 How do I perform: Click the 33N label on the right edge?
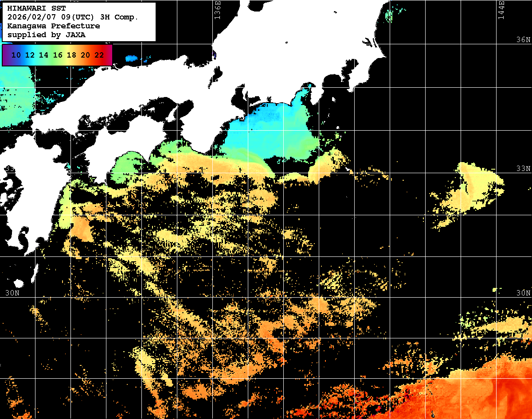523,169
